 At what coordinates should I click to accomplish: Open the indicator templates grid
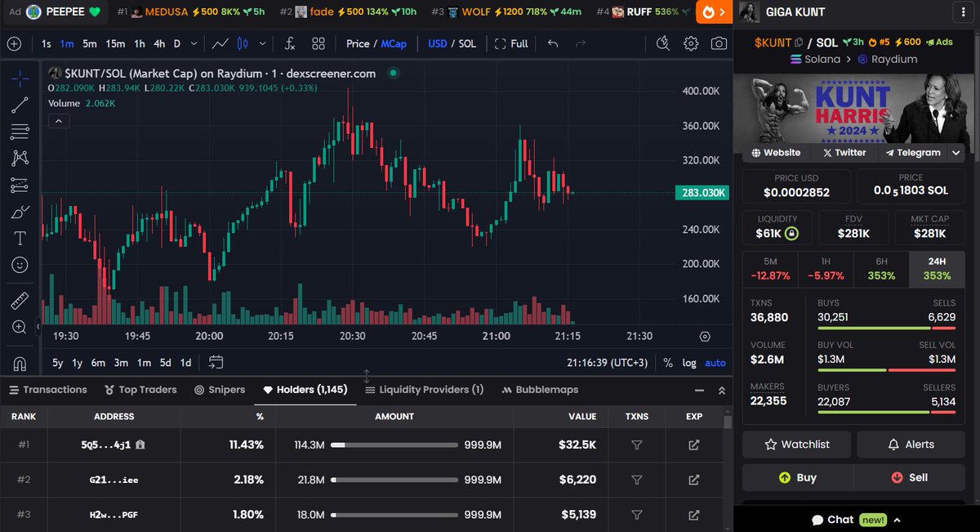(x=318, y=43)
